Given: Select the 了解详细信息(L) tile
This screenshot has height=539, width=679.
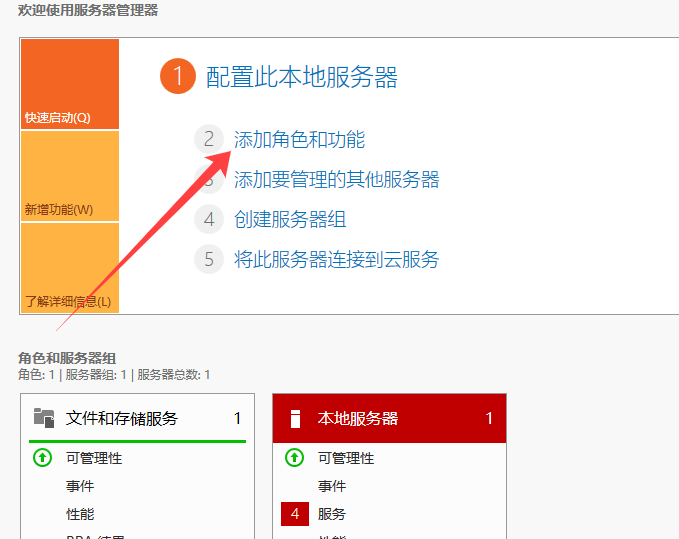Looking at the screenshot, I should pos(69,268).
